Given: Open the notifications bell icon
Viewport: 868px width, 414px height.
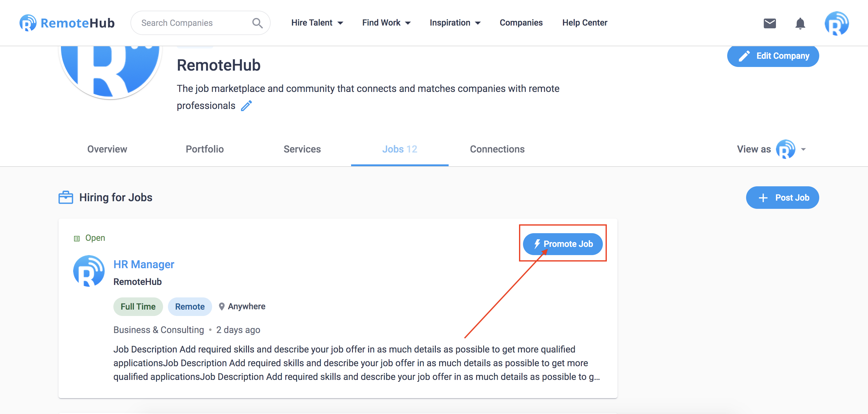Looking at the screenshot, I should tap(800, 23).
